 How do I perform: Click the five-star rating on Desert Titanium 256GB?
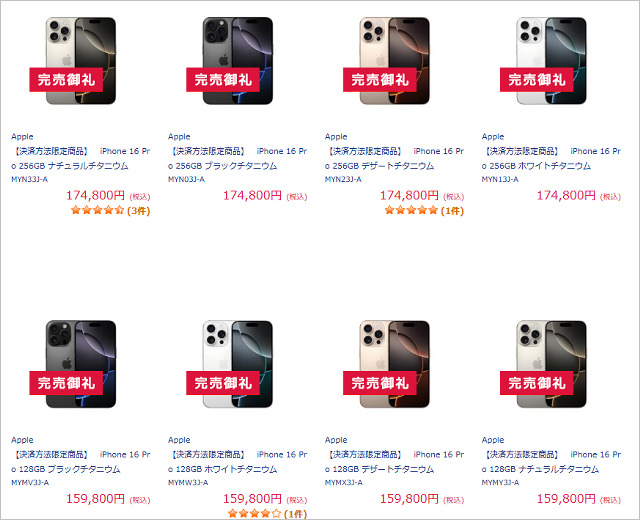pos(424,211)
